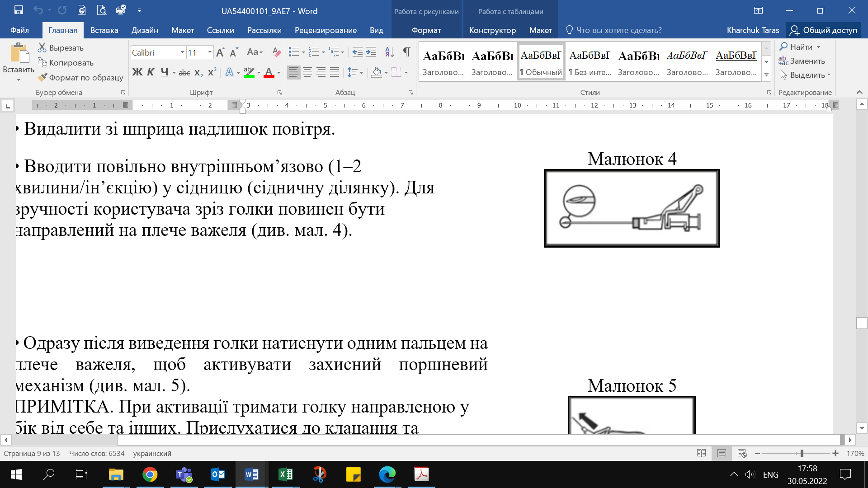
Task: Click the green text highlight color button
Action: (x=249, y=72)
